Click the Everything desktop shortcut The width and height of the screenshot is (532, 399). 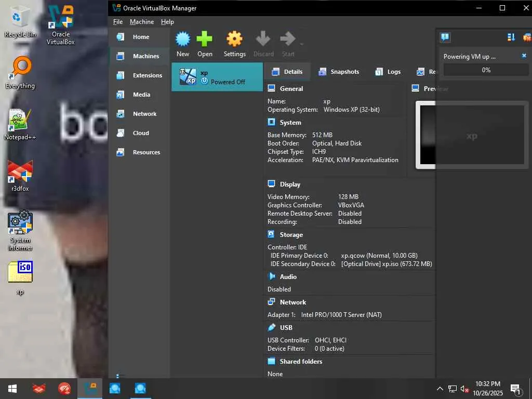(20, 73)
